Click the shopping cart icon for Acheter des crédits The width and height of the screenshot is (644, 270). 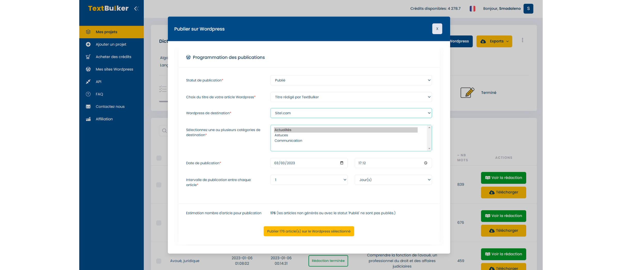pos(88,57)
